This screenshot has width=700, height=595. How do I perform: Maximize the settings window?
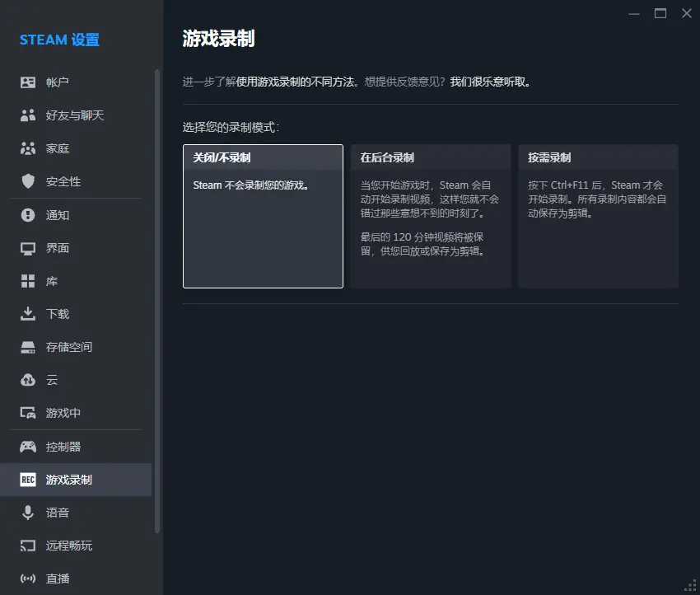pyautogui.click(x=660, y=14)
